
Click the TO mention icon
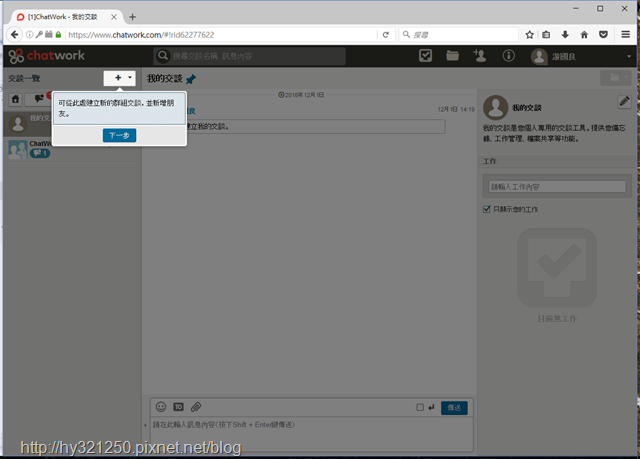click(x=178, y=407)
